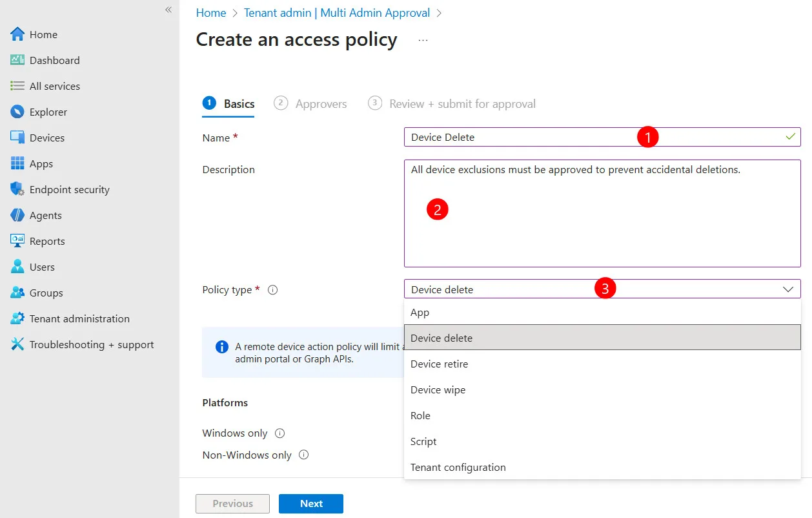The image size is (812, 518).
Task: Switch to the Approvers step tab
Action: click(310, 103)
